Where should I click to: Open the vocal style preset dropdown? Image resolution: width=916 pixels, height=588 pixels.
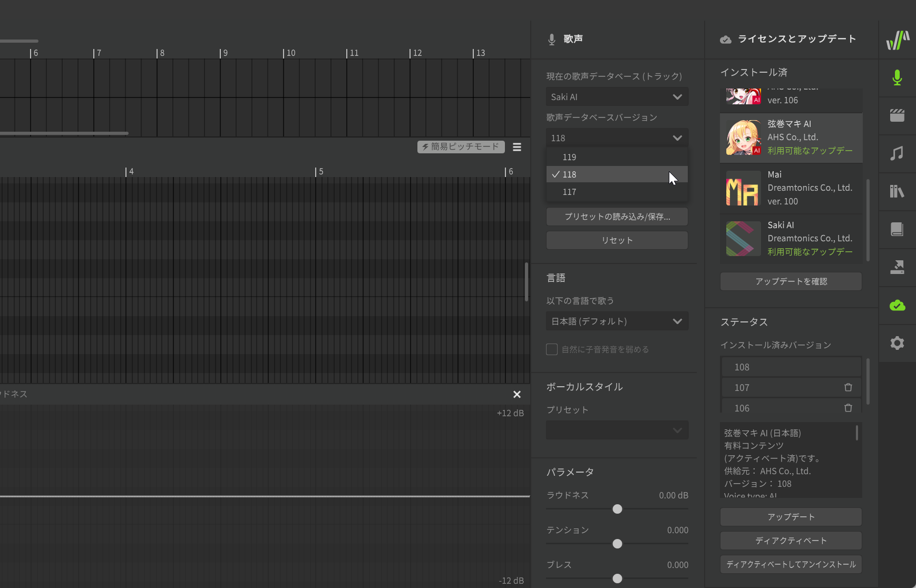[617, 430]
